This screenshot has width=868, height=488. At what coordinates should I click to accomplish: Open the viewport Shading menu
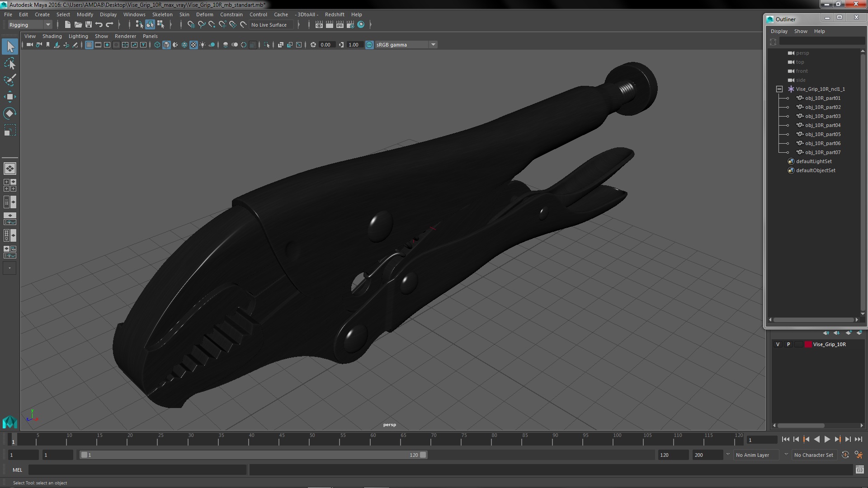pyautogui.click(x=52, y=36)
